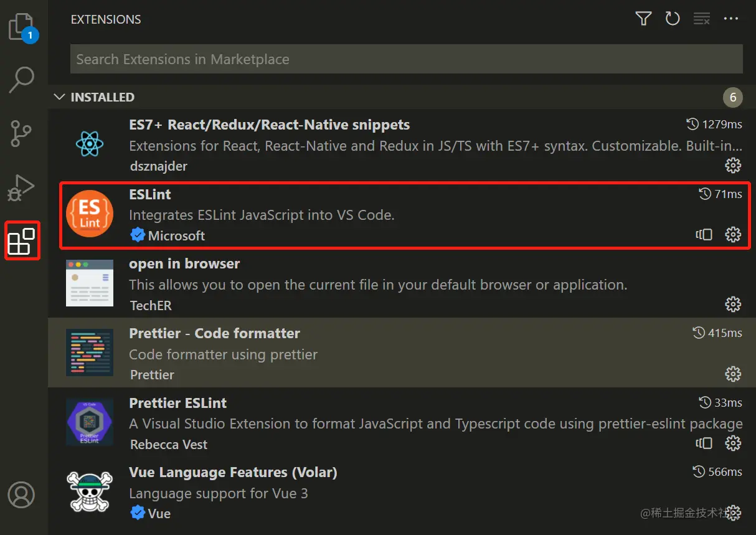
Task: Open the Accounts icon
Action: [x=22, y=495]
